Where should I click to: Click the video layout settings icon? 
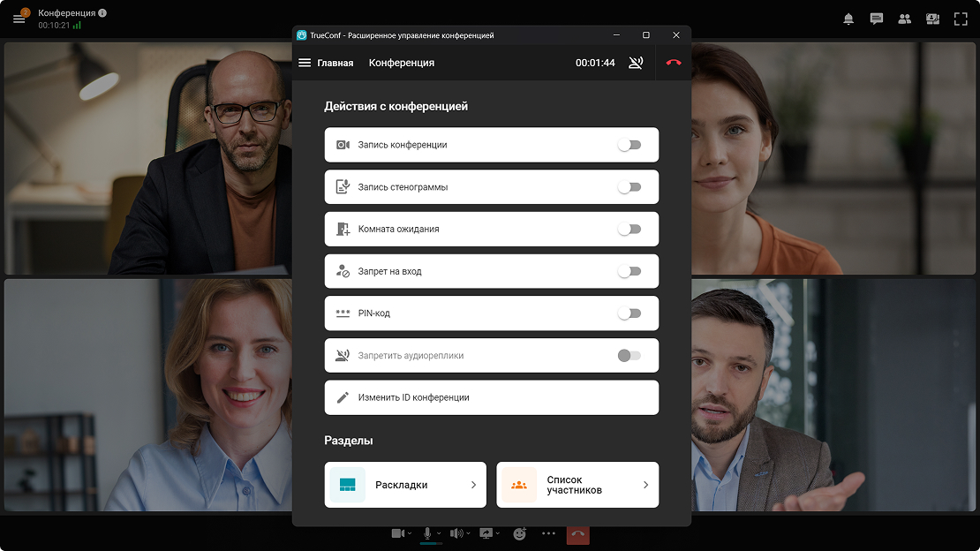point(932,19)
